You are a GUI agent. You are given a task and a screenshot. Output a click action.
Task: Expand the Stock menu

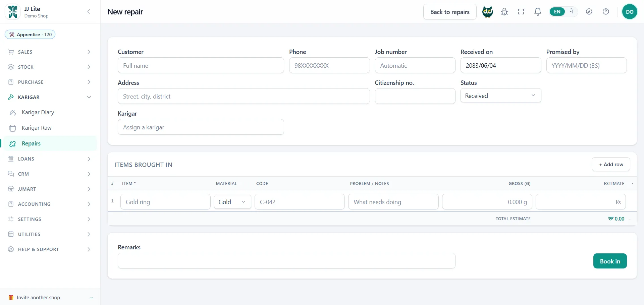coord(50,67)
